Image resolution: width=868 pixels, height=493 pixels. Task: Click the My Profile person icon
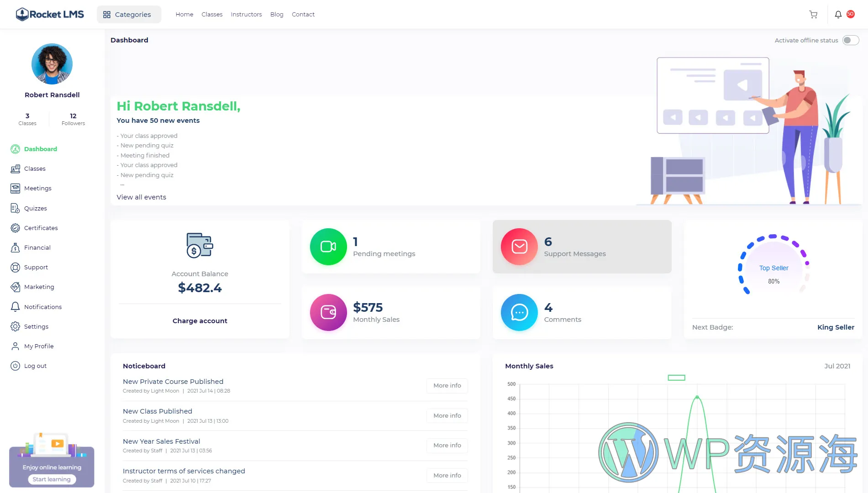click(x=15, y=346)
